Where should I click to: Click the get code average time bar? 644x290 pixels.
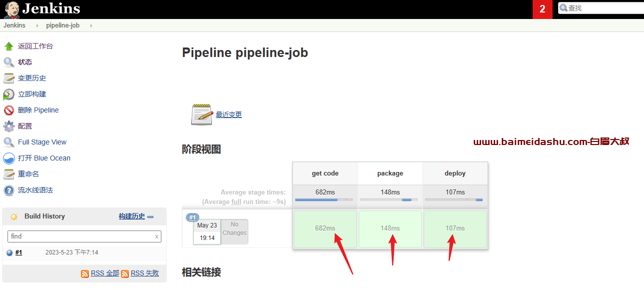click(324, 199)
